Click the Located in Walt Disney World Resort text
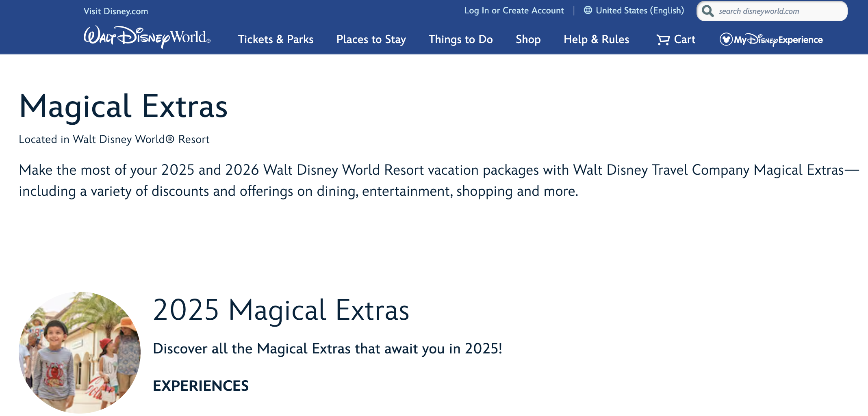Screen dimensions: 868x416 point(114,139)
